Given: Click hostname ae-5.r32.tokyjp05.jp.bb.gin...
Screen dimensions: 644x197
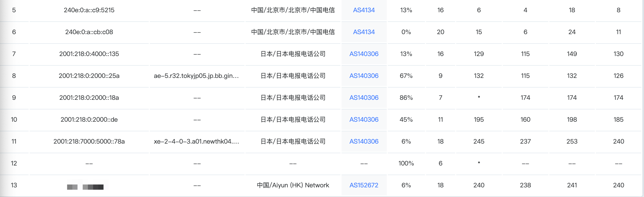Looking at the screenshot, I should [196, 76].
